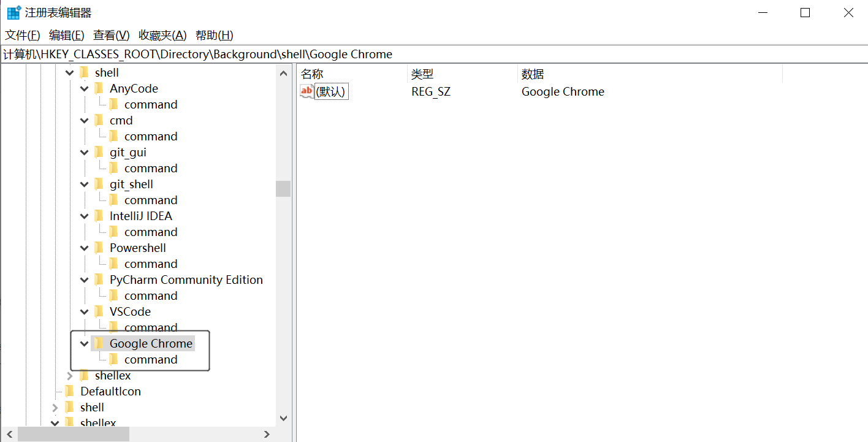Click the folder icon beside git_gui

coord(99,152)
